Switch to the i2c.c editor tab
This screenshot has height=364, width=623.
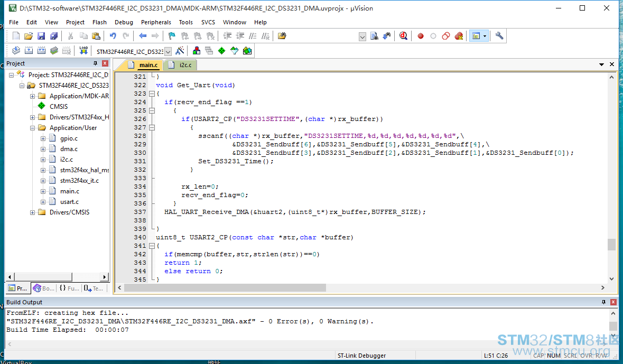[x=181, y=65]
